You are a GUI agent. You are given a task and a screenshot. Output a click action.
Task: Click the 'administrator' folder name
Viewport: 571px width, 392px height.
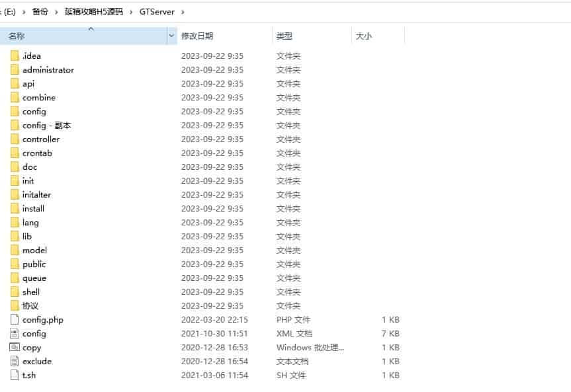48,69
